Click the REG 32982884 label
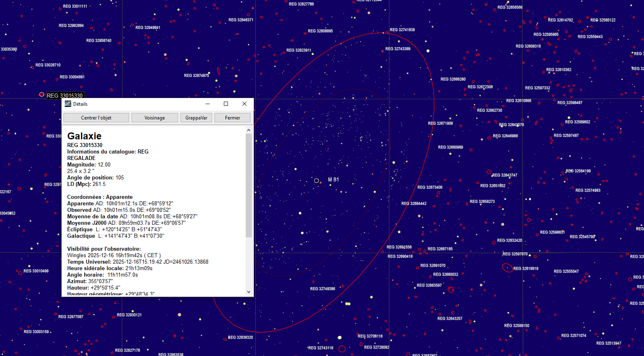Screen dimensions: 644x356 point(71,25)
